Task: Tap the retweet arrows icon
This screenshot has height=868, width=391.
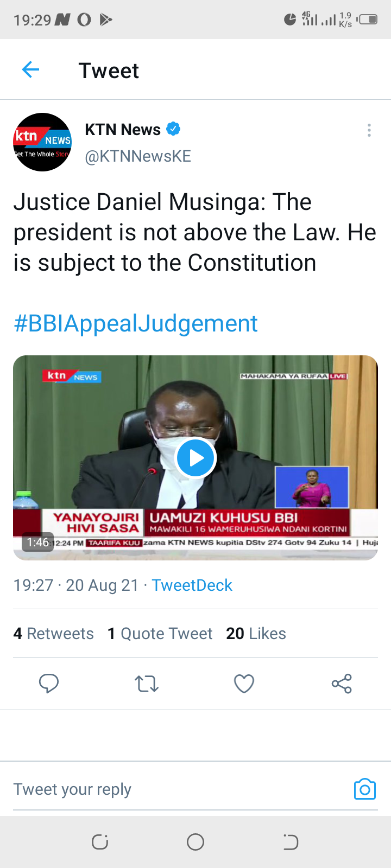Action: click(147, 684)
